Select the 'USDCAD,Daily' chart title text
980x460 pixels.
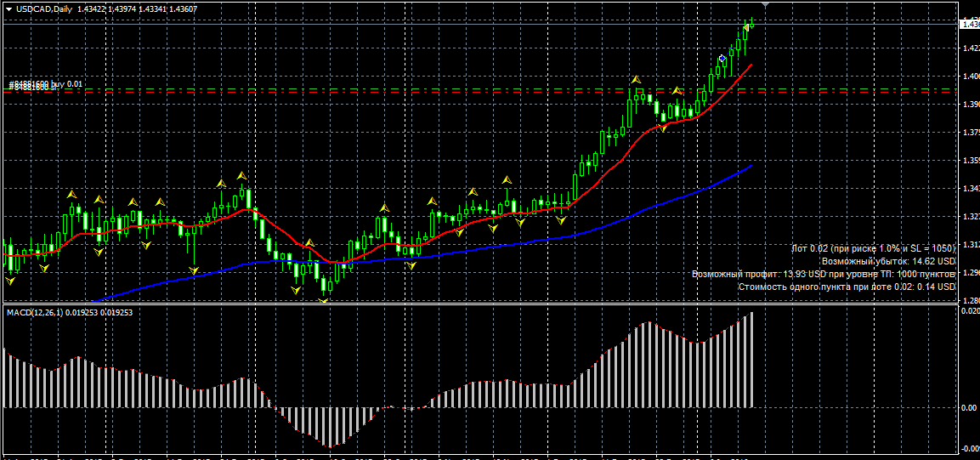point(44,9)
